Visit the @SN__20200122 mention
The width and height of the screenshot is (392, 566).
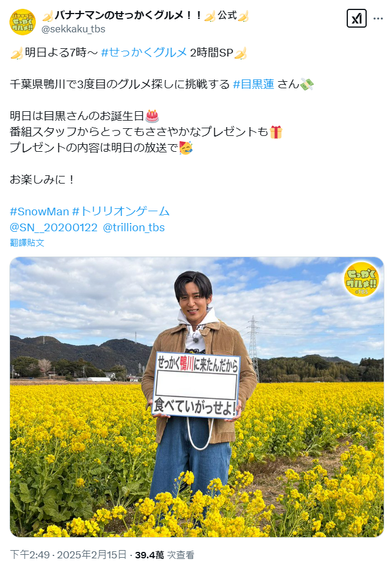coord(54,228)
